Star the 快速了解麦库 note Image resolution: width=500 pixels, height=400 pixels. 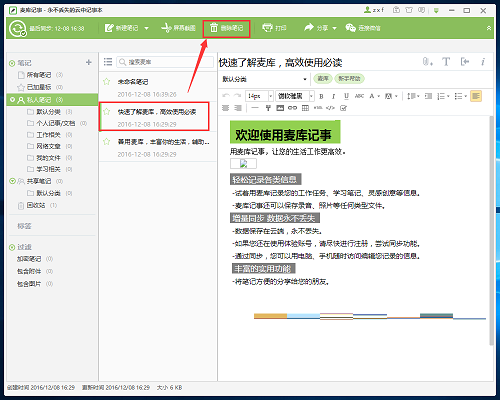[x=107, y=112]
